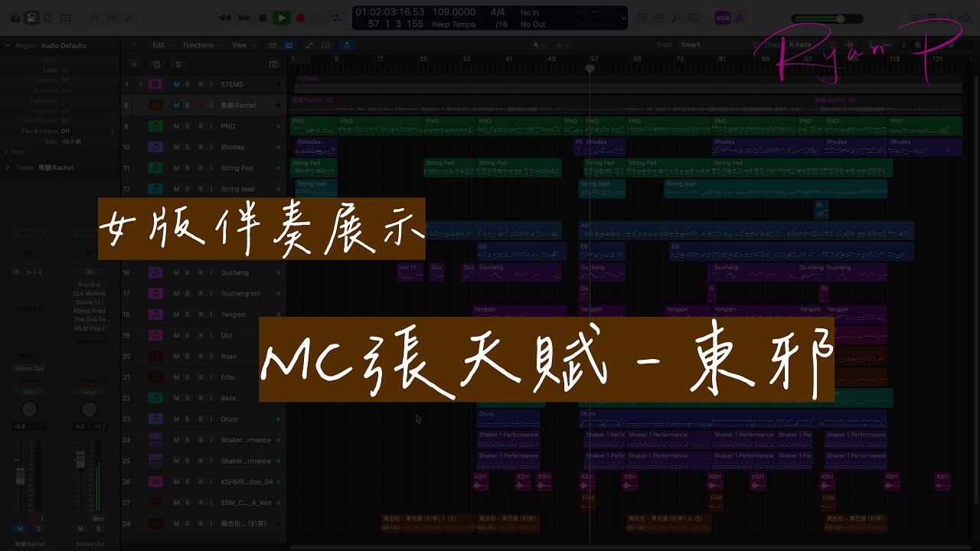Click the Stop transport button
This screenshot has height=551, width=980.
(x=263, y=18)
